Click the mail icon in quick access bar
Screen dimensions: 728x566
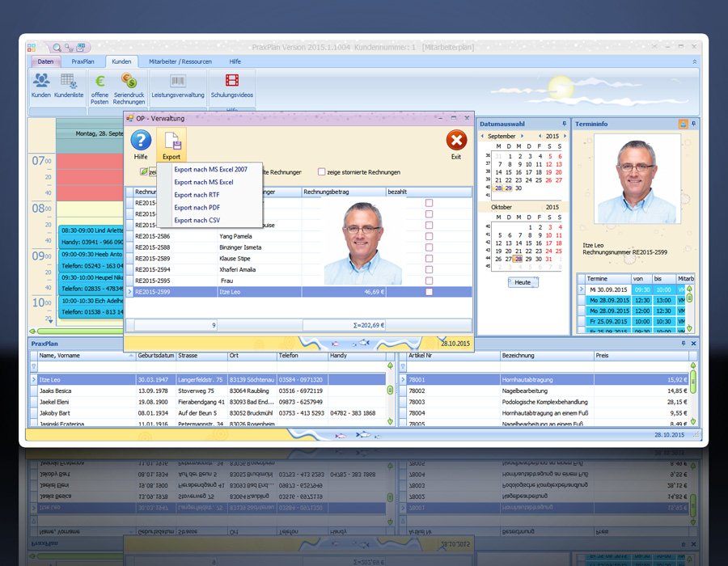(81, 48)
